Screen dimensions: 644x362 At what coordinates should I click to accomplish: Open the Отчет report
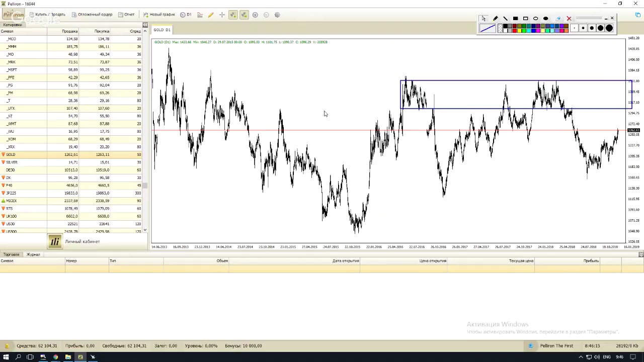tap(126, 15)
